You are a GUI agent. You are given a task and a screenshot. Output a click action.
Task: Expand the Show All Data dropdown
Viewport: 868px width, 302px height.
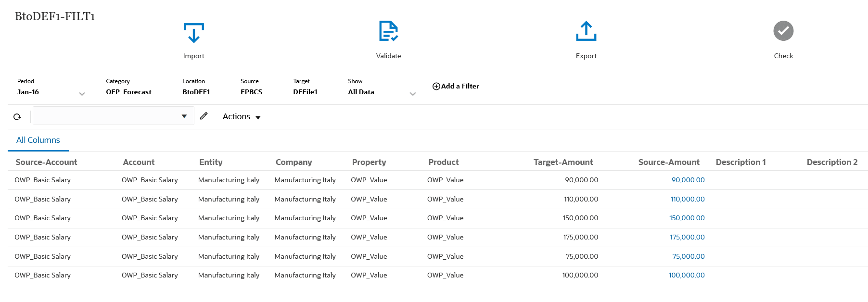point(412,94)
